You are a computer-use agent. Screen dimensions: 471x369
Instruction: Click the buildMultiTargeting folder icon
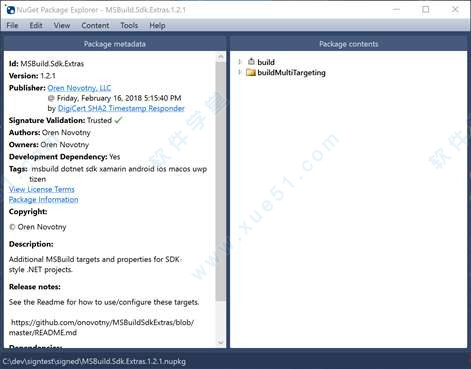click(251, 72)
